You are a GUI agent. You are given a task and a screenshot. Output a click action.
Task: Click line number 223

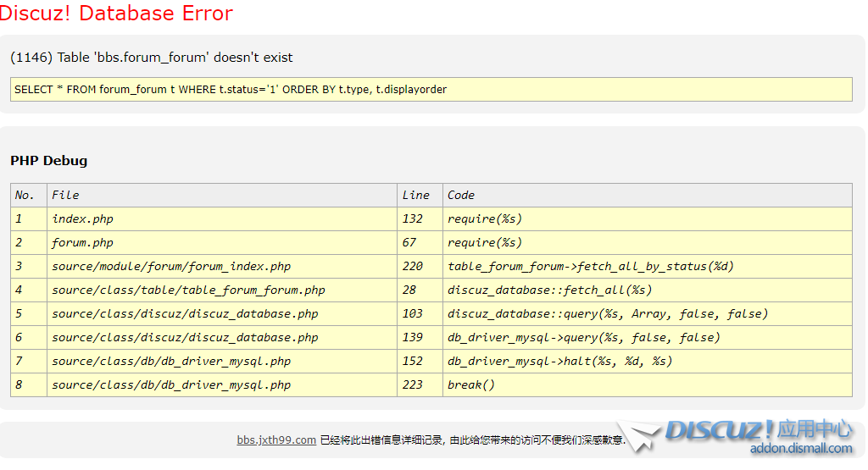tap(413, 385)
